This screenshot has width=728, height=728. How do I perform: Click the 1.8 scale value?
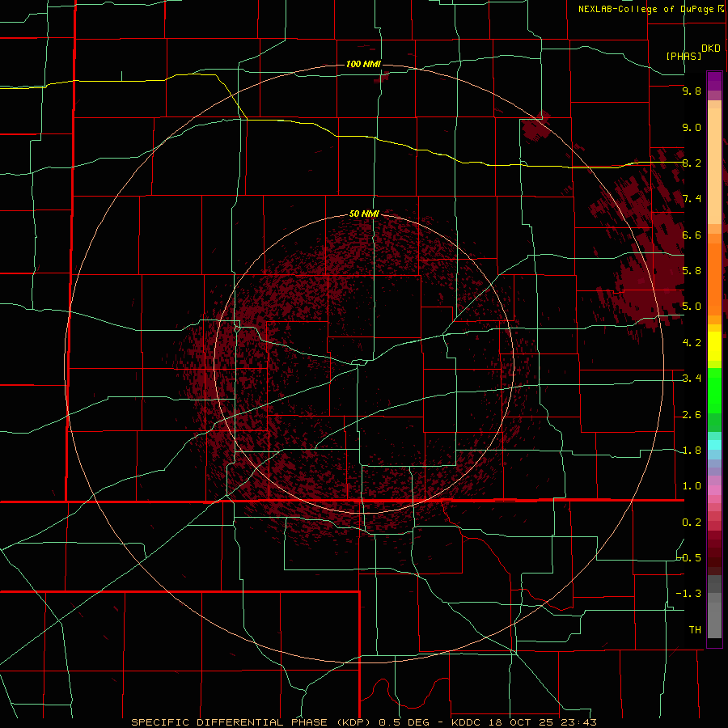pos(692,451)
